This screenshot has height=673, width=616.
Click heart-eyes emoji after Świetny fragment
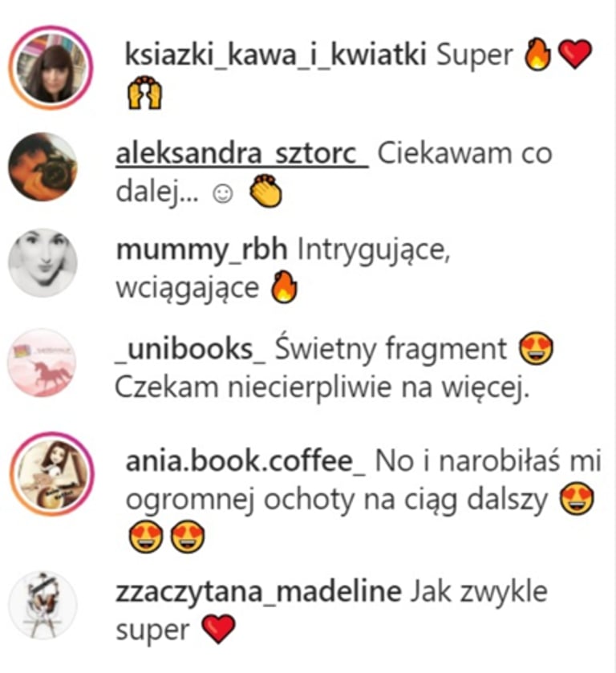click(536, 348)
